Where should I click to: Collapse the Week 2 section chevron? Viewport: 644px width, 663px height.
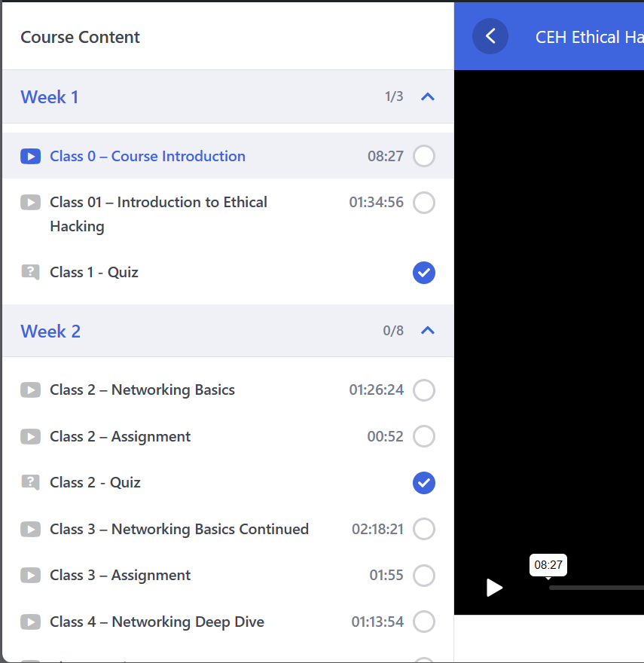pyautogui.click(x=428, y=330)
